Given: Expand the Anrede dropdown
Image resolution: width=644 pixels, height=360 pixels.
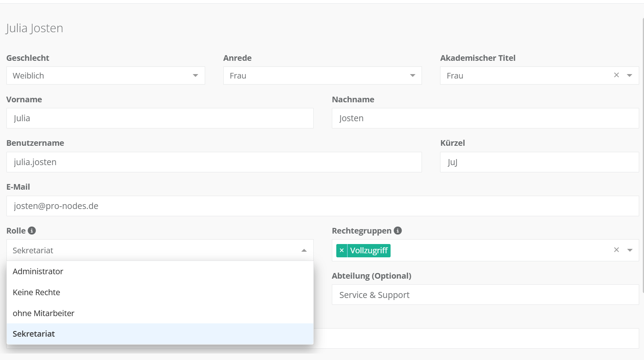Looking at the screenshot, I should [x=412, y=76].
